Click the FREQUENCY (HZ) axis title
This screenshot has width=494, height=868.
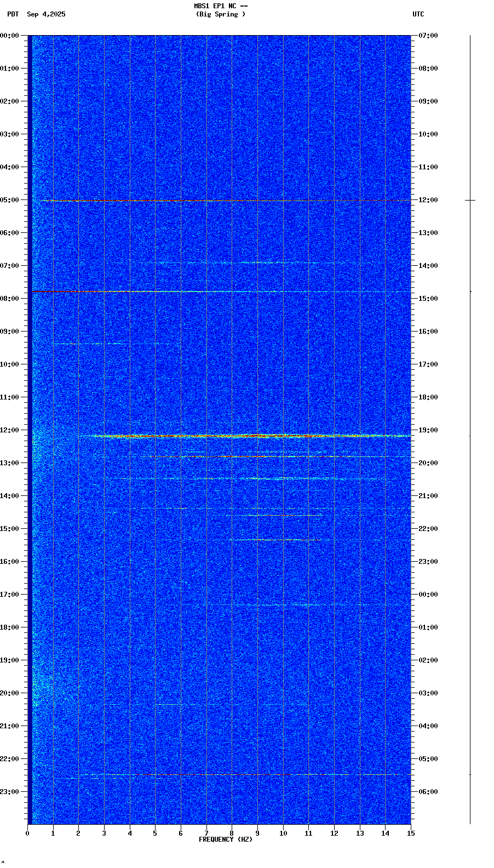point(226,840)
